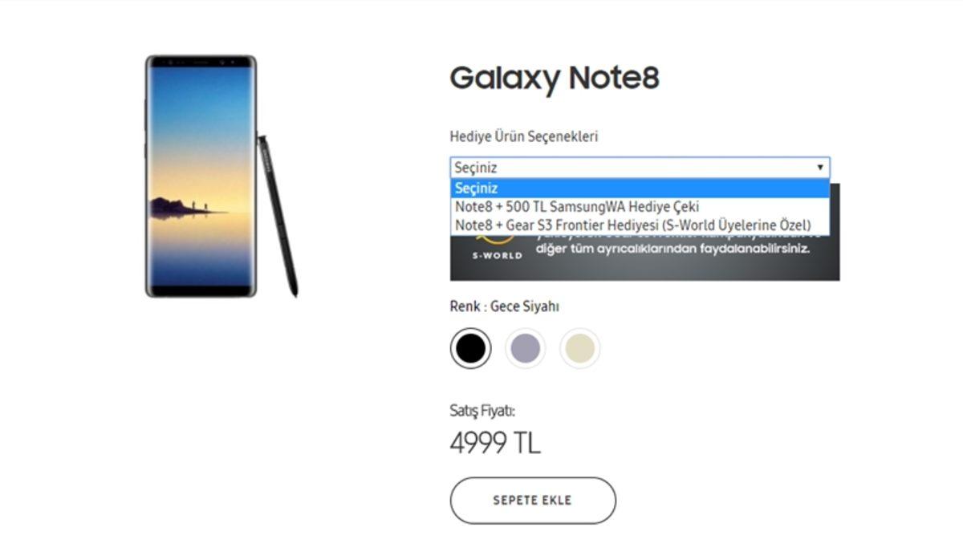Select the Gece Siyahı black color swatch

point(469,348)
